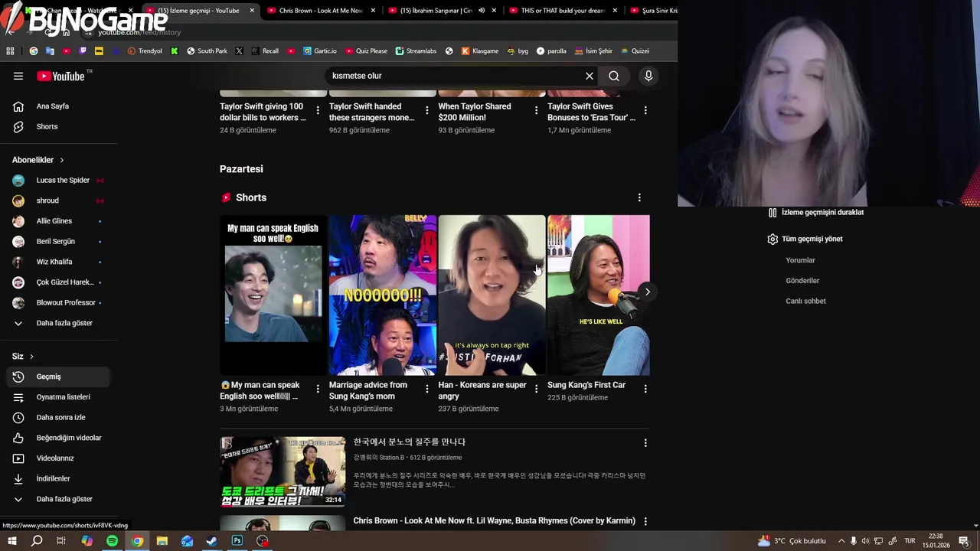Viewport: 980px width, 551px height.
Task: Open Canlı sohbet in history management
Action: [805, 302]
